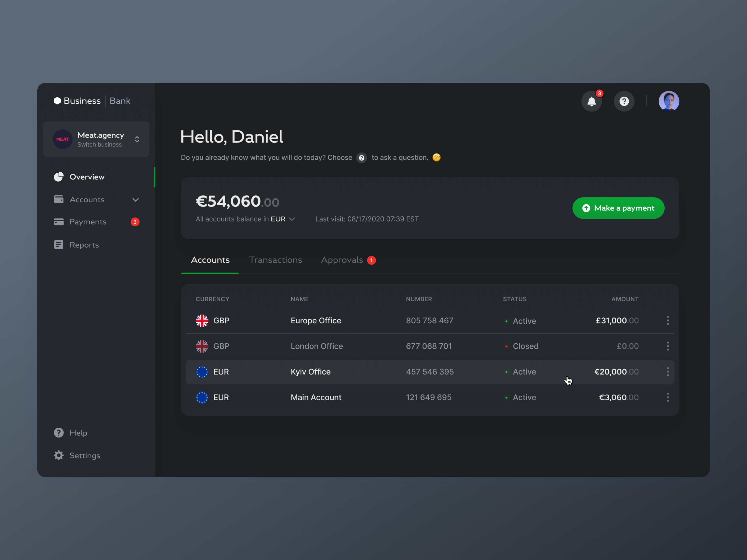The image size is (747, 560).
Task: Click the Last visit timestamp text
Action: coord(367,219)
